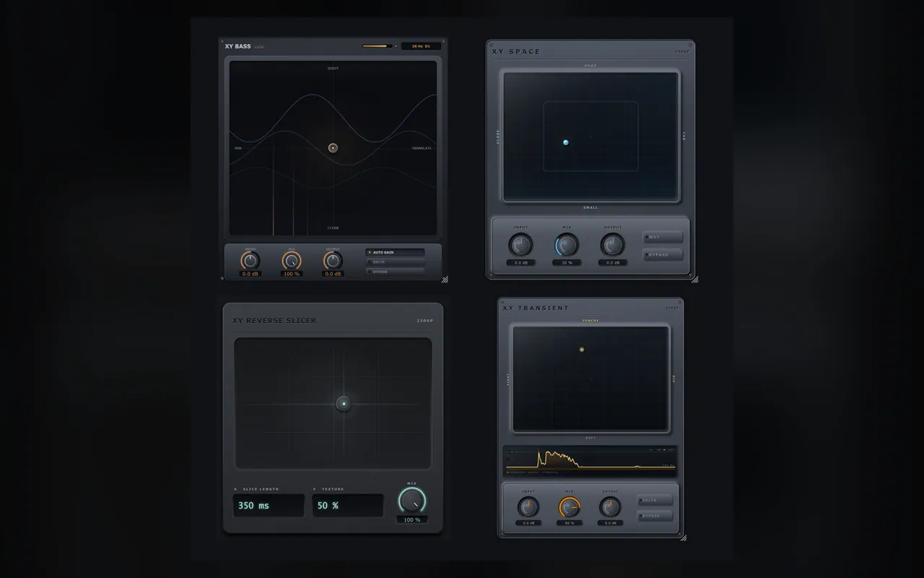Toggle Wet button in XY Space

coord(663,237)
